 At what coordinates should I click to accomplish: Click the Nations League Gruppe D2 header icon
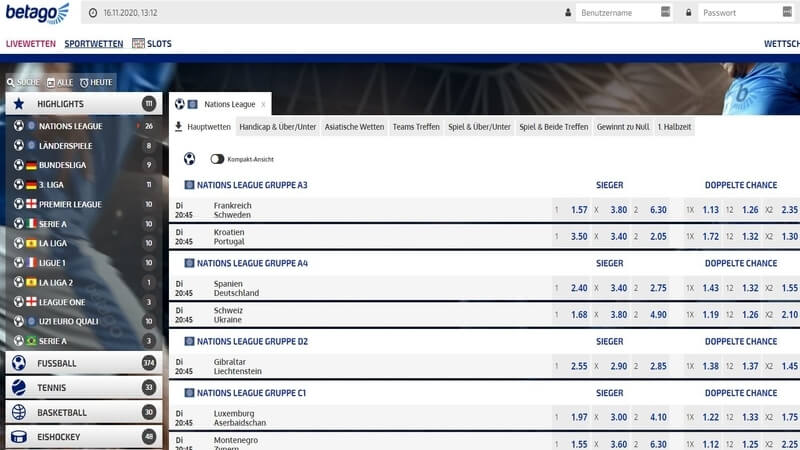pos(189,341)
